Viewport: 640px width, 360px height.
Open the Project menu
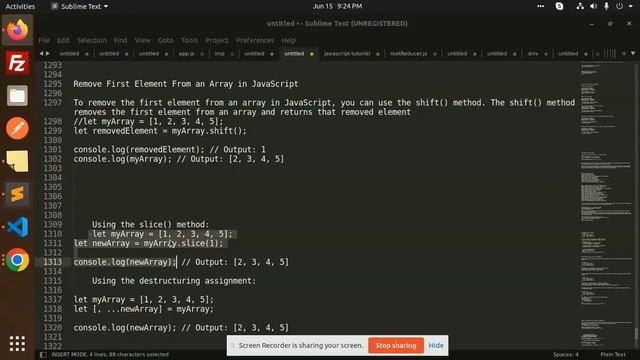point(217,40)
